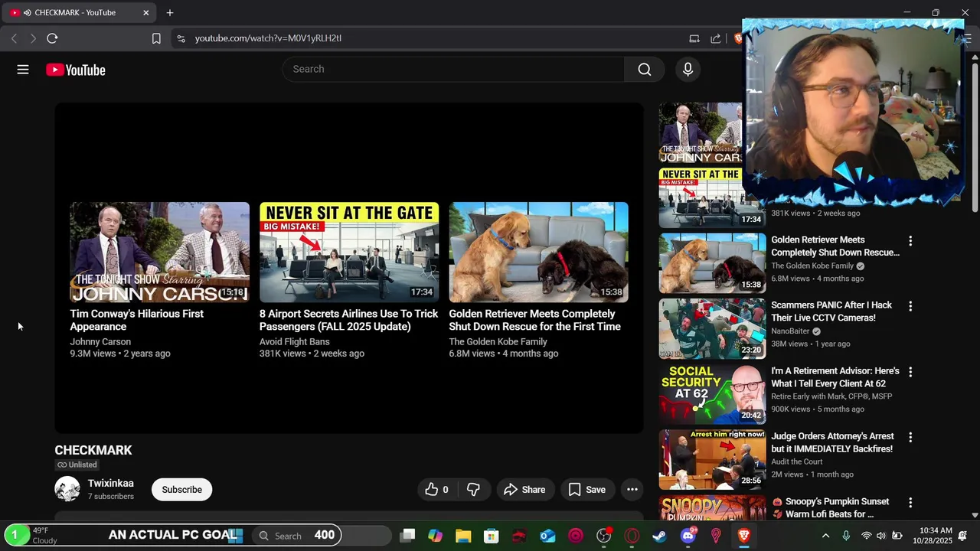Open Twixinkaa channel avatar
This screenshot has height=551, width=980.
click(x=67, y=489)
